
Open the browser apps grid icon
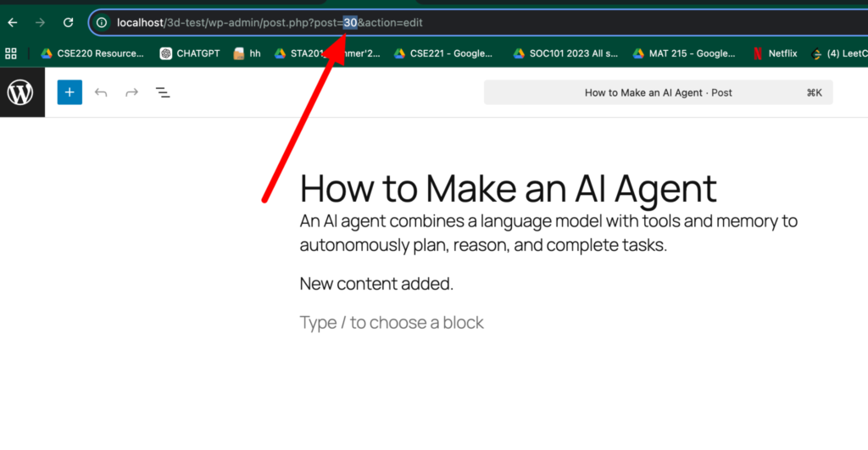(x=10, y=53)
